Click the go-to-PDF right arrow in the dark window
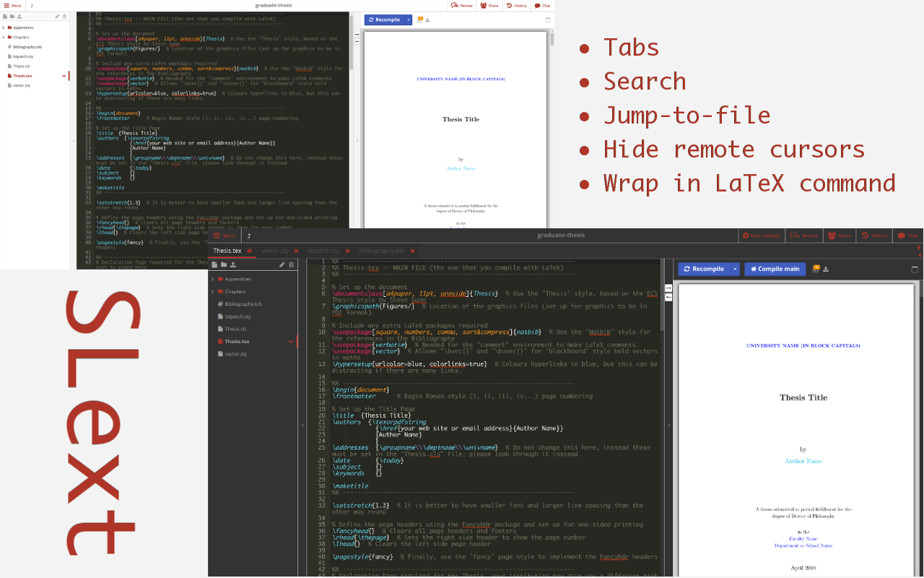This screenshot has height=578, width=924. click(x=668, y=288)
